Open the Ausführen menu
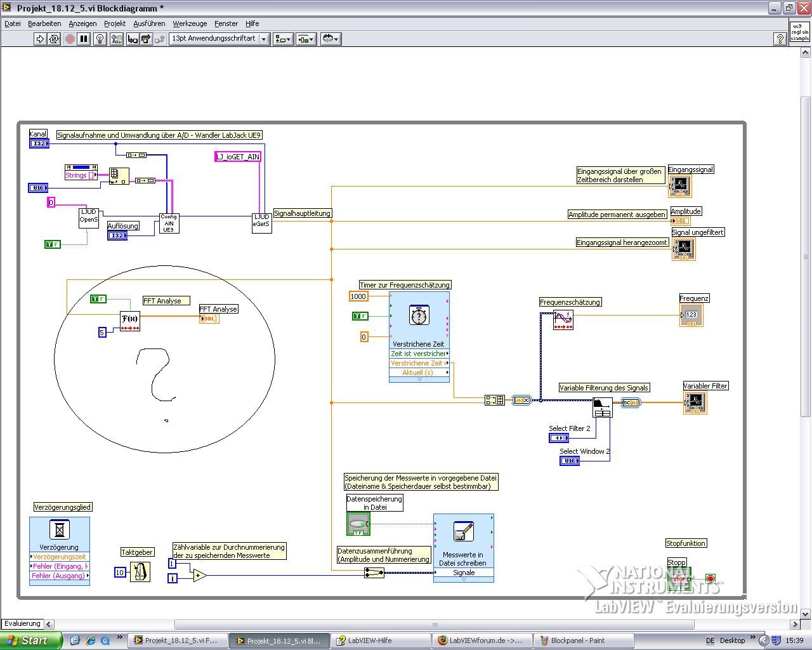 pos(149,23)
